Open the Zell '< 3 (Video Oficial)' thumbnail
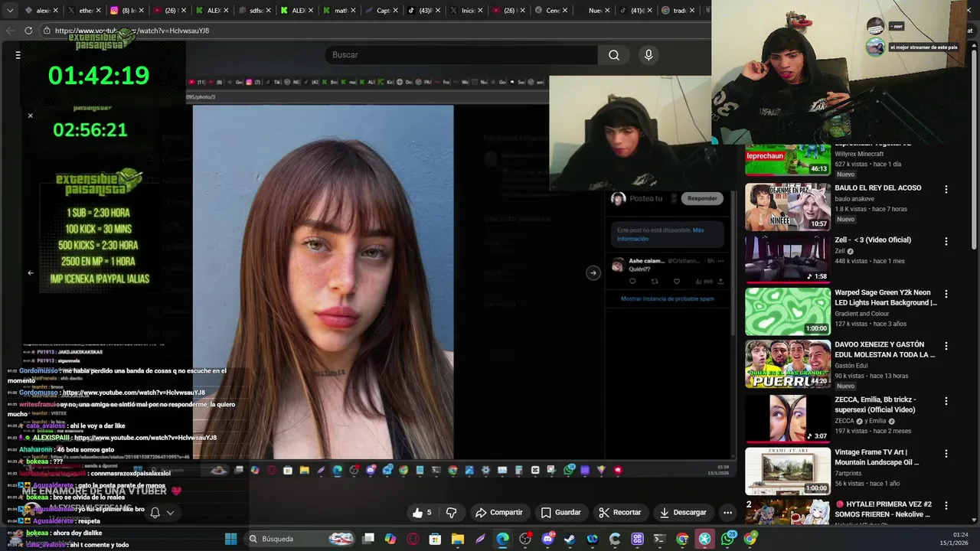 pyautogui.click(x=788, y=259)
